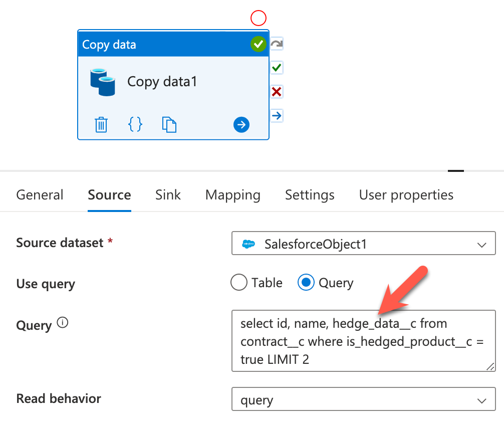504x422 pixels.
Task: Open the Sink tab
Action: pyautogui.click(x=168, y=195)
